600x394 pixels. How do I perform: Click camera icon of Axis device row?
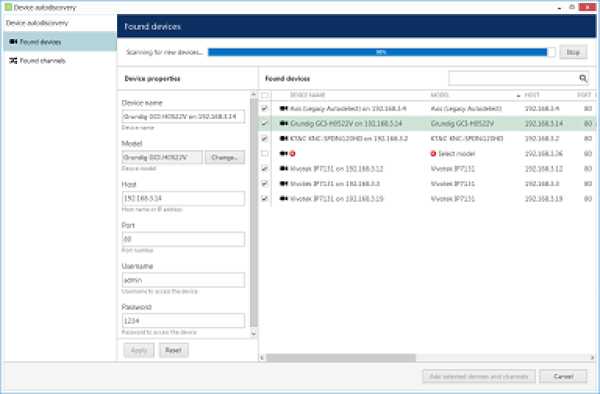284,109
